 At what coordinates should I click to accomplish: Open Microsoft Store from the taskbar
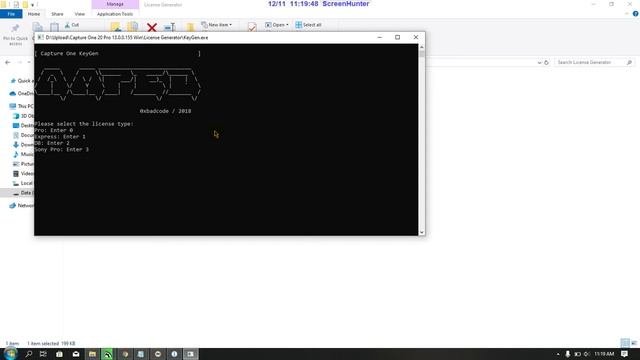click(x=60, y=354)
